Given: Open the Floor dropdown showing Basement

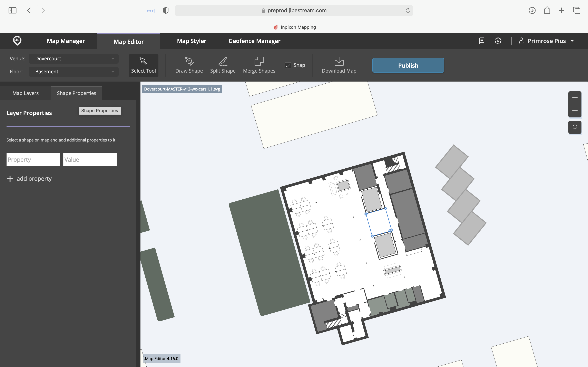Looking at the screenshot, I should click(x=73, y=71).
